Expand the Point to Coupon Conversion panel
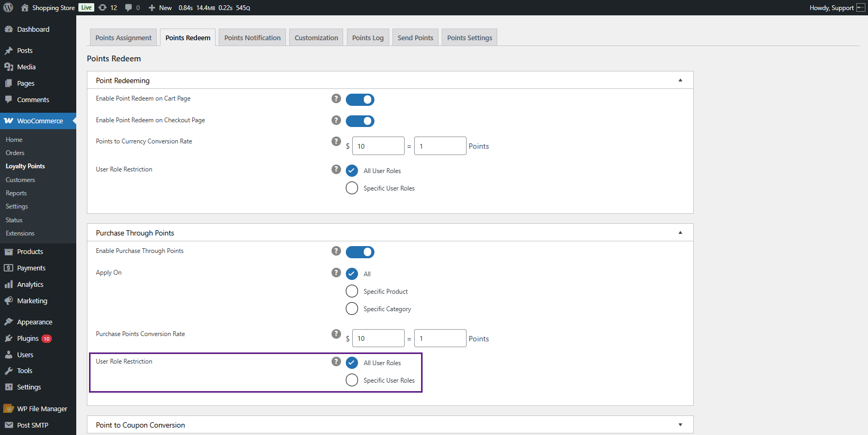Viewport: 868px width, 435px height. click(x=681, y=425)
